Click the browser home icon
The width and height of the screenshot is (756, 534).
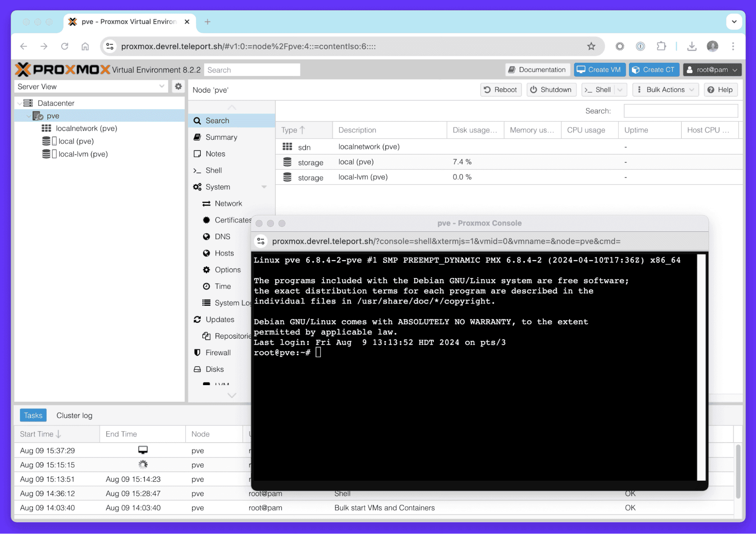tap(85, 46)
